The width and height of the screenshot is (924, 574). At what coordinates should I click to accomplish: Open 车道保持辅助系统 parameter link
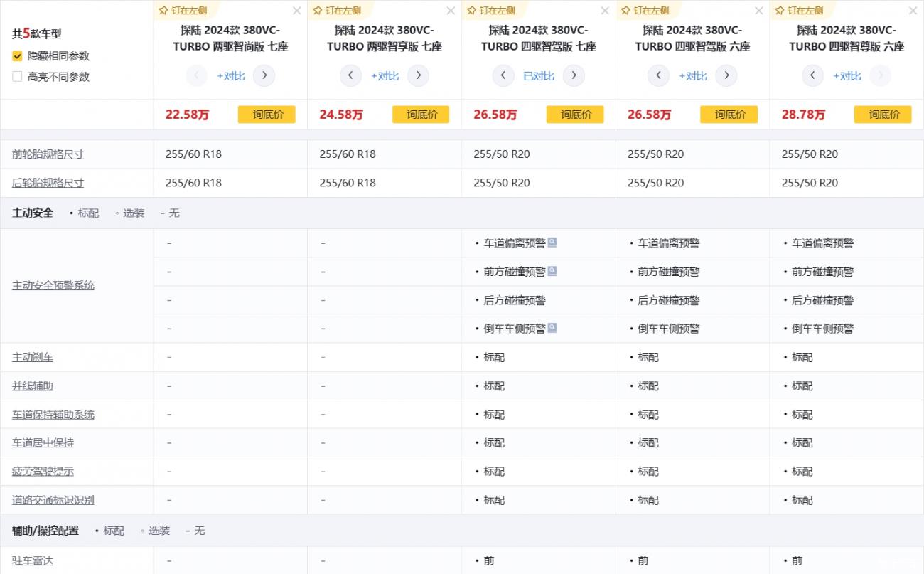(x=53, y=414)
